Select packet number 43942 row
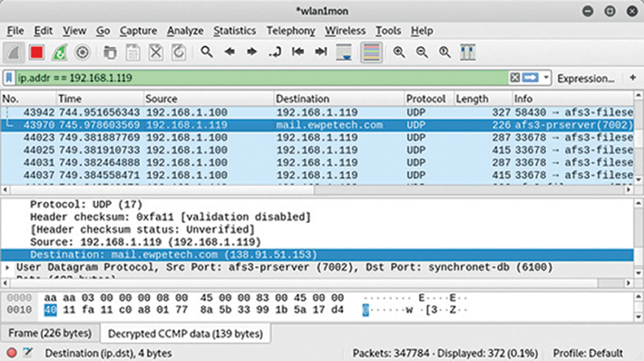The height and width of the screenshot is (361, 644). click(x=317, y=112)
